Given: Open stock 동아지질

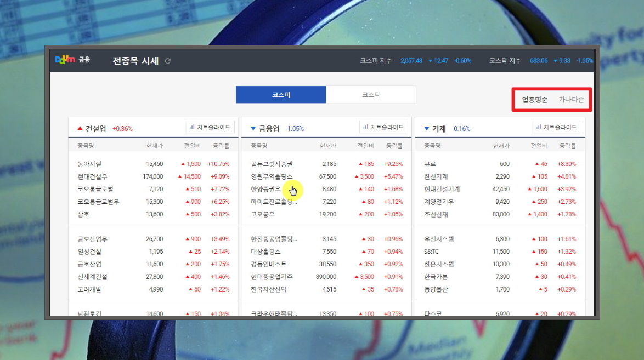Looking at the screenshot, I should (x=89, y=164).
